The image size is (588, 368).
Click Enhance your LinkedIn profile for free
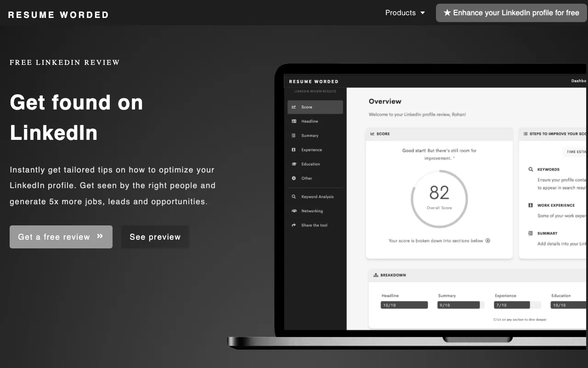pos(511,13)
